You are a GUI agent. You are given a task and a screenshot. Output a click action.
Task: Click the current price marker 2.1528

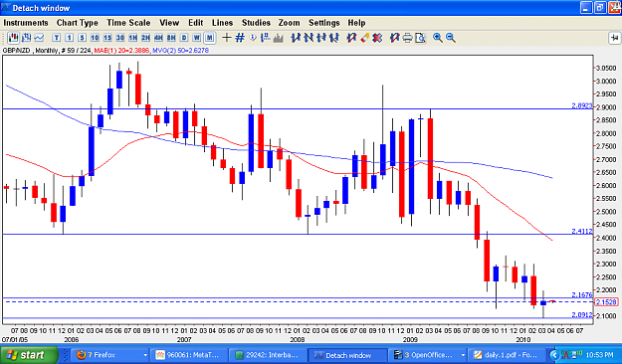pyautogui.click(x=606, y=302)
